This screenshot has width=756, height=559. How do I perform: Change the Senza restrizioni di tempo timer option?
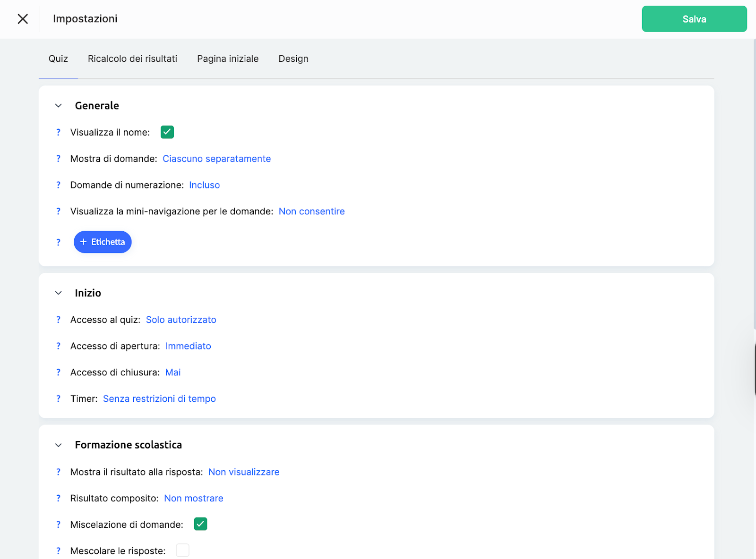pyautogui.click(x=159, y=399)
